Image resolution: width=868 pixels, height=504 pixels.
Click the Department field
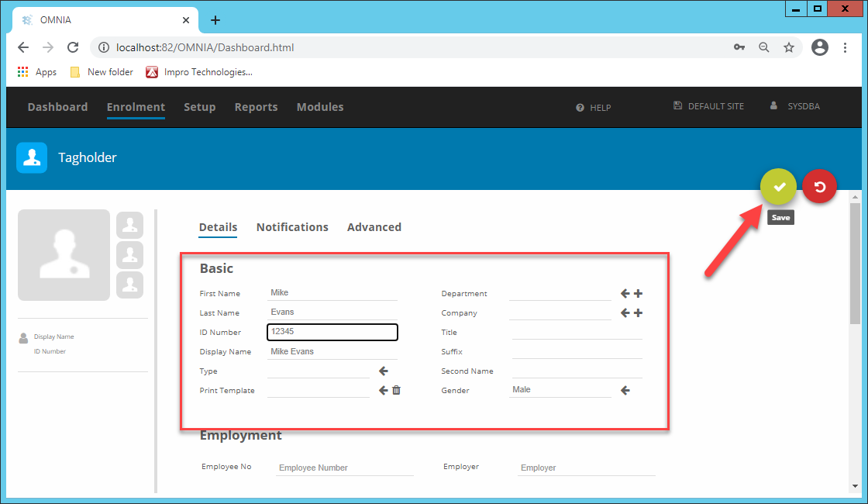[x=560, y=294]
